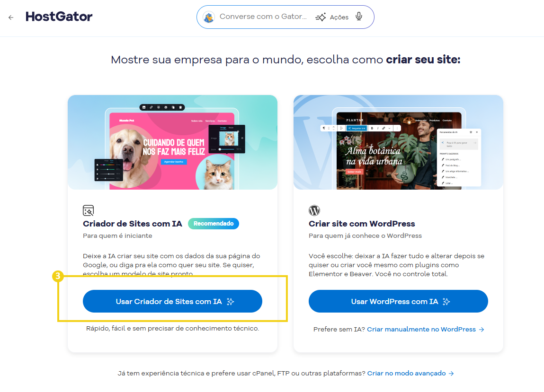Click the HostGator logo

[x=59, y=17]
